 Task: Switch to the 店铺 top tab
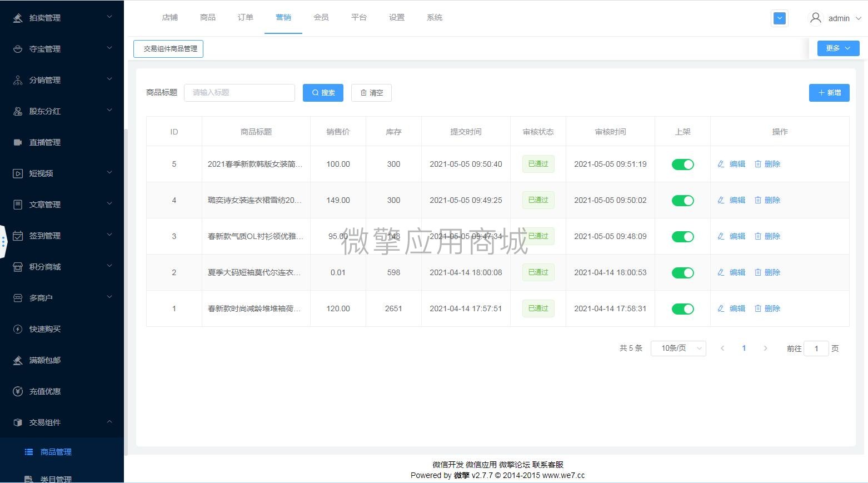tap(170, 17)
